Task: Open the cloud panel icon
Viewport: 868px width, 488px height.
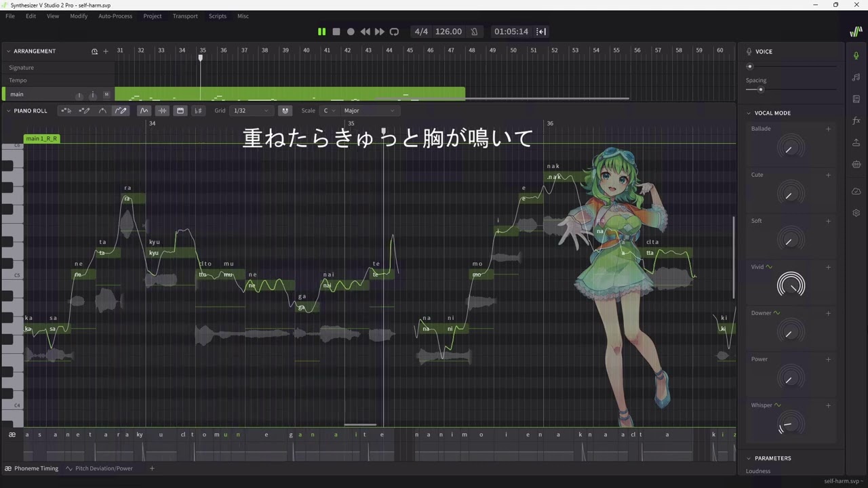Action: click(x=856, y=191)
